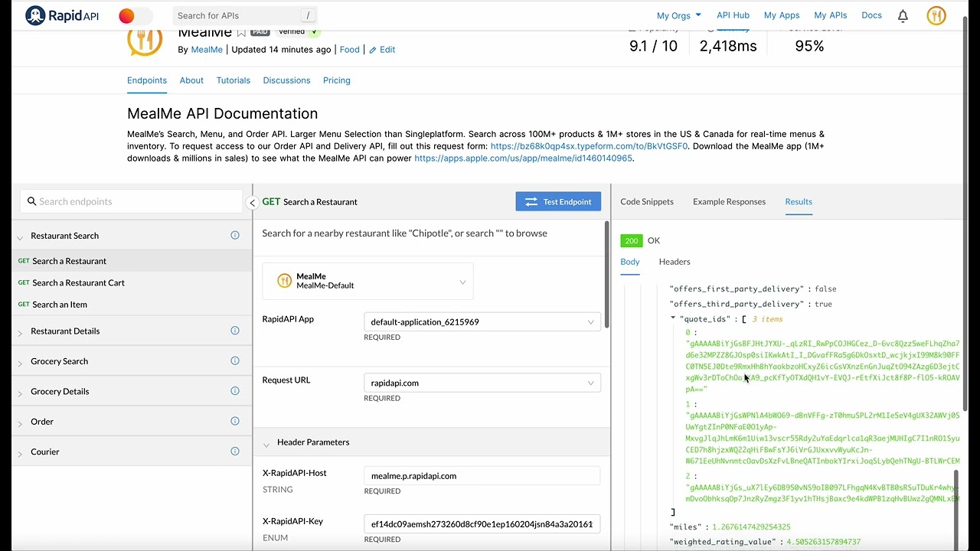Switch to the Endpoints tab
Image resolution: width=980 pixels, height=551 pixels.
pos(147,80)
